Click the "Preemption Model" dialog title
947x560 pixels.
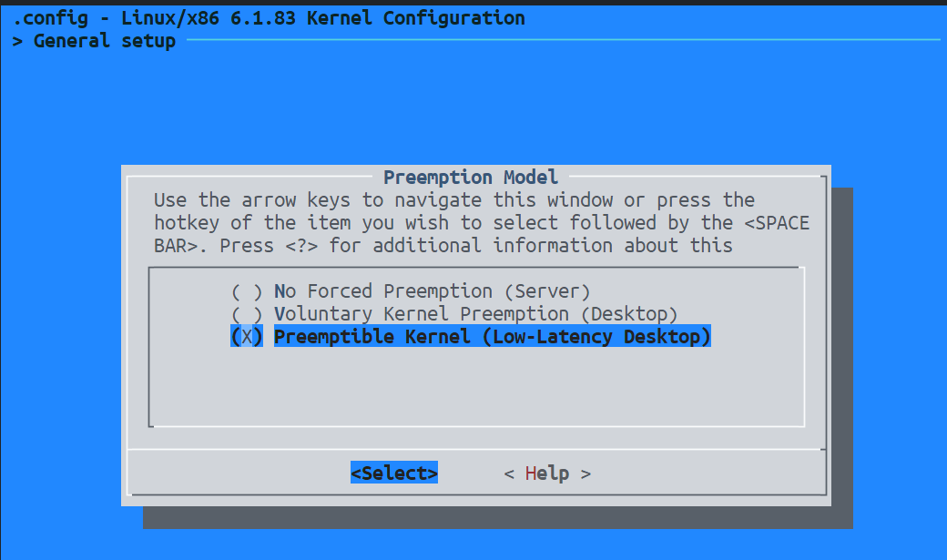471,178
